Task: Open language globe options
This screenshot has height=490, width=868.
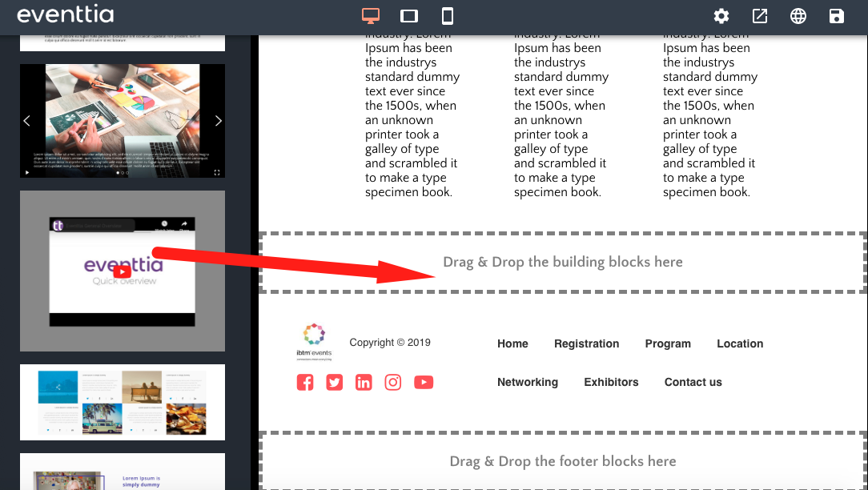Action: [x=798, y=16]
